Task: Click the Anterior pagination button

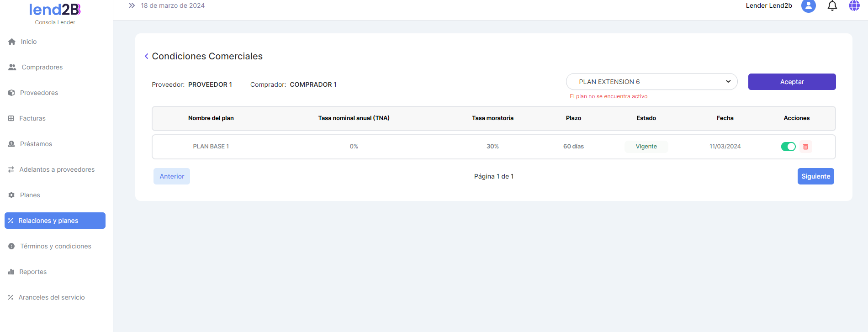Action: [172, 176]
